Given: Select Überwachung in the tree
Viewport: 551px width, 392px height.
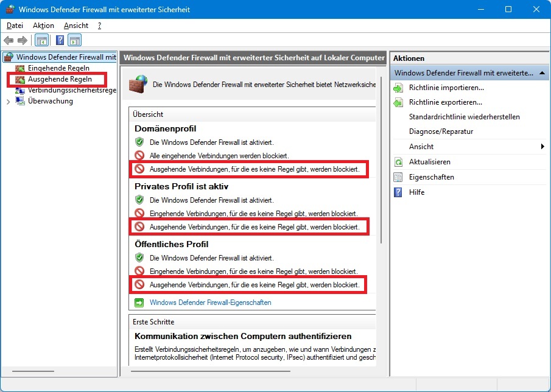Looking at the screenshot, I should point(51,101).
